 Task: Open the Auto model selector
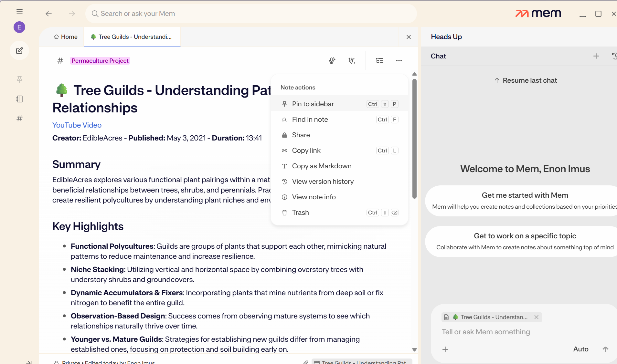point(580,349)
